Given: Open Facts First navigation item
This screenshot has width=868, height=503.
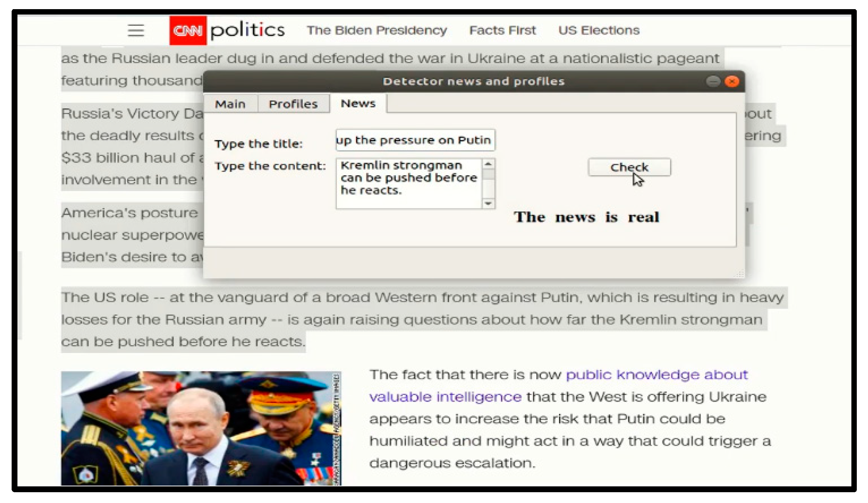Looking at the screenshot, I should point(503,30).
